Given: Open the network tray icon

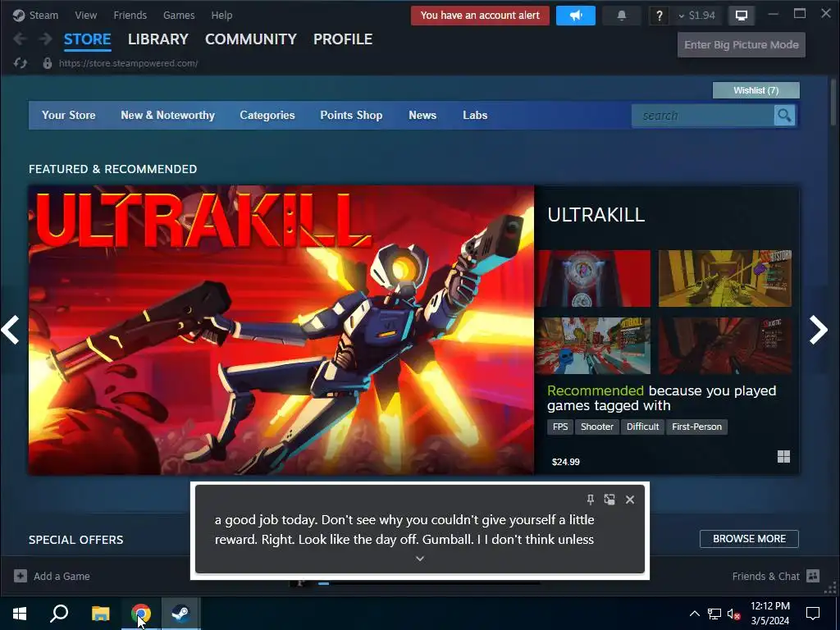Looking at the screenshot, I should pos(714,614).
